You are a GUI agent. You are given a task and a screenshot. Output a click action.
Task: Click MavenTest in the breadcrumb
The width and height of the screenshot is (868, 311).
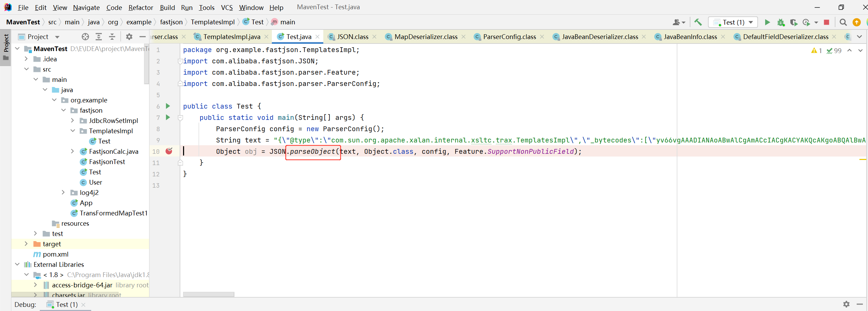23,22
